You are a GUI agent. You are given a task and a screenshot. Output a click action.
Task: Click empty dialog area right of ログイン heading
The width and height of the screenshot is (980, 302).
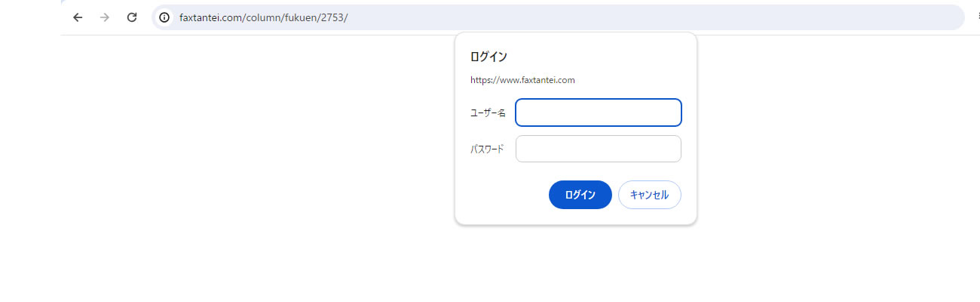[x=603, y=57]
